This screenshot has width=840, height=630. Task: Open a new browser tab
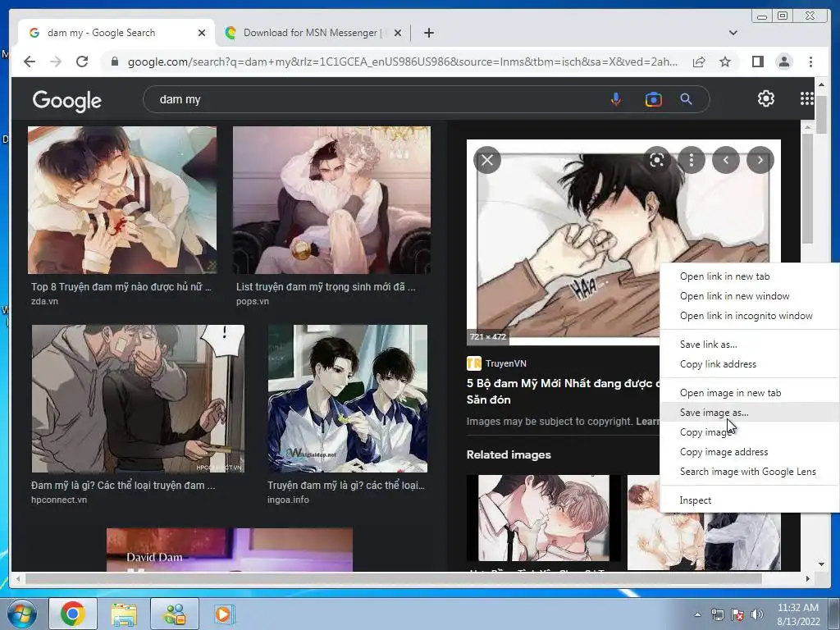pyautogui.click(x=428, y=33)
